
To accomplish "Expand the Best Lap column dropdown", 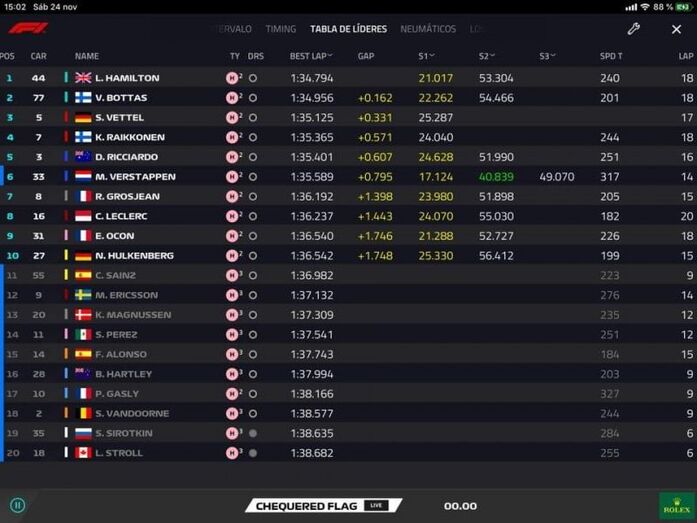I will click(x=311, y=56).
